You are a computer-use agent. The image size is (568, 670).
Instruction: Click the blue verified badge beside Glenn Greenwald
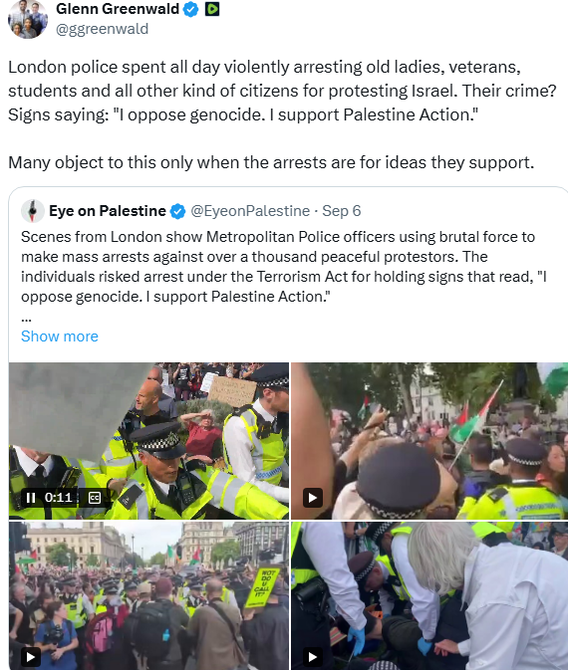pyautogui.click(x=191, y=9)
